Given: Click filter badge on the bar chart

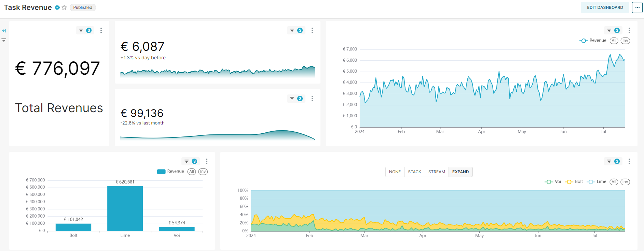Looking at the screenshot, I should coord(190,161).
